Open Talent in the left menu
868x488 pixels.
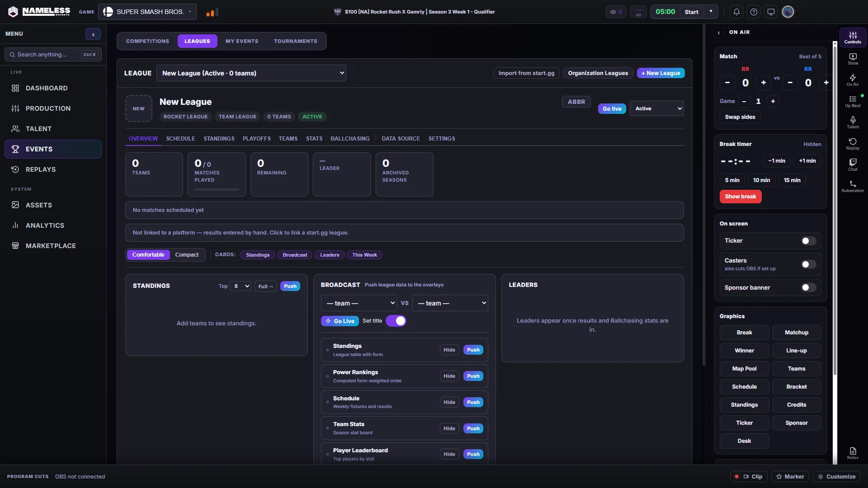pos(53,129)
